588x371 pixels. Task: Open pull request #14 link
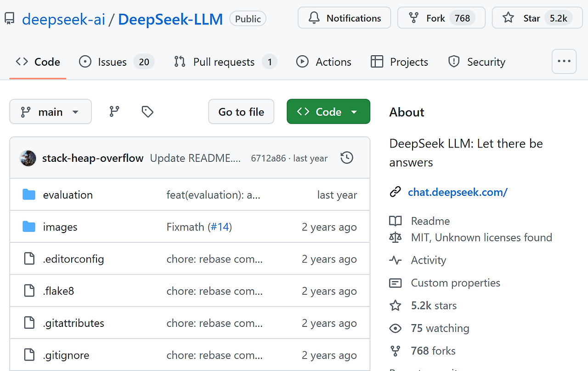[220, 227]
